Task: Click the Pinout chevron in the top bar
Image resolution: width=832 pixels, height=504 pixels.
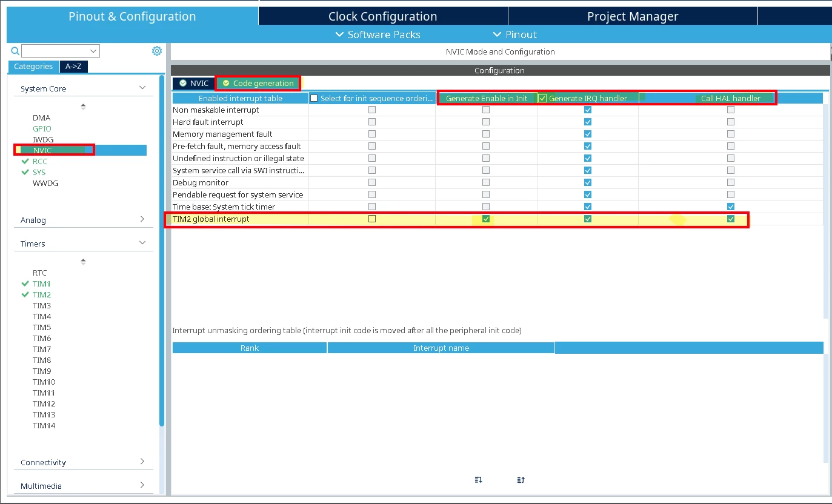Action: (498, 35)
